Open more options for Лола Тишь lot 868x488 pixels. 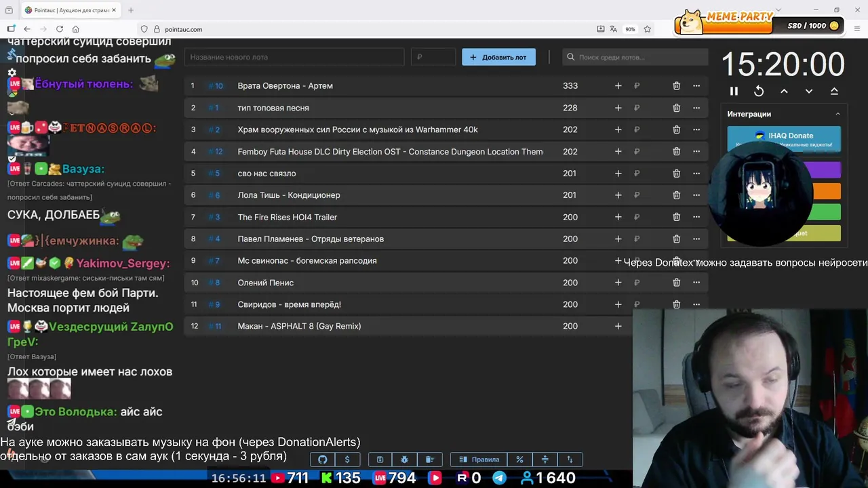696,195
